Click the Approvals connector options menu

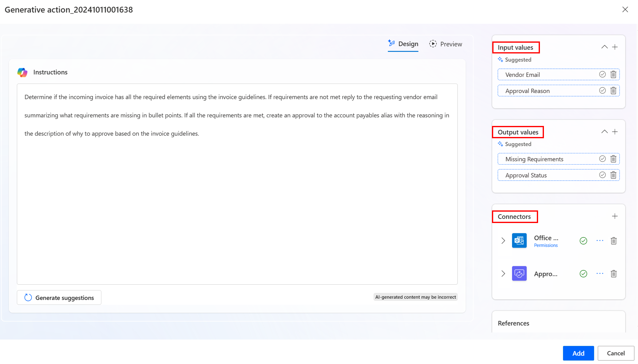(x=600, y=273)
